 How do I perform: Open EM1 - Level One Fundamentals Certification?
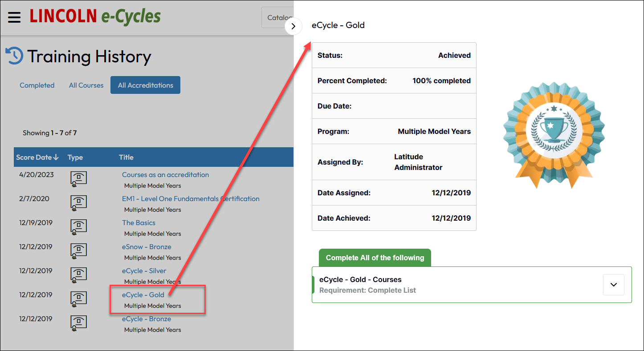(191, 199)
